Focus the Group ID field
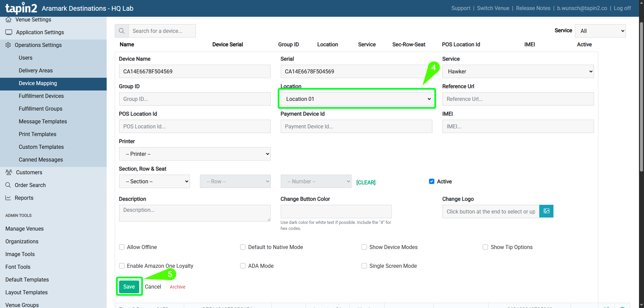The image size is (644, 308). pyautogui.click(x=195, y=99)
